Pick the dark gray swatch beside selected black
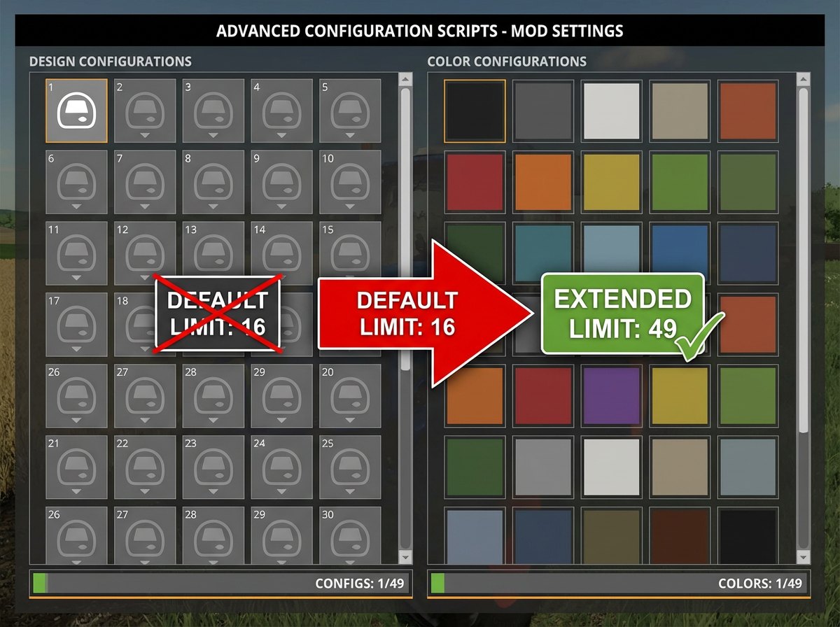The width and height of the screenshot is (840, 627). pos(543,111)
